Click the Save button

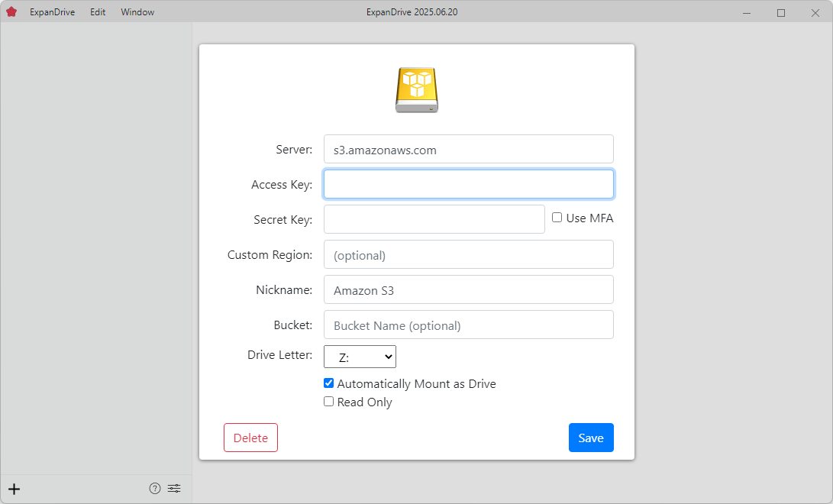[591, 438]
